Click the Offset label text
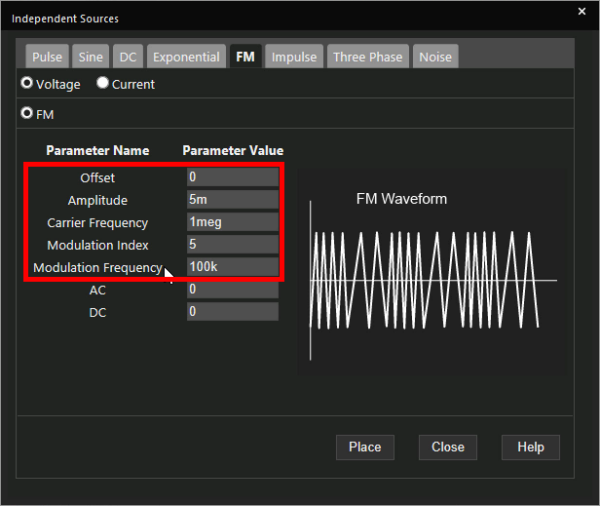600x506 pixels. (x=98, y=178)
